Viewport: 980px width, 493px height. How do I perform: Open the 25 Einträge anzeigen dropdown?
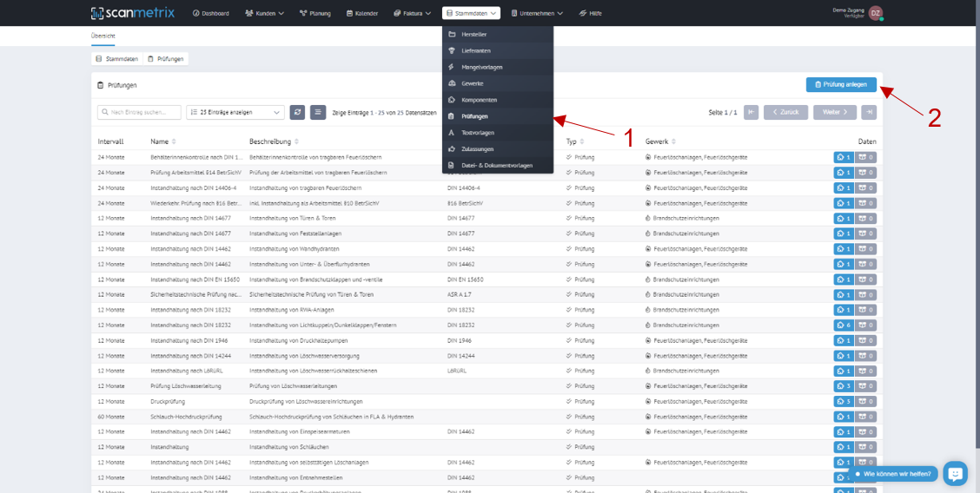(x=235, y=112)
